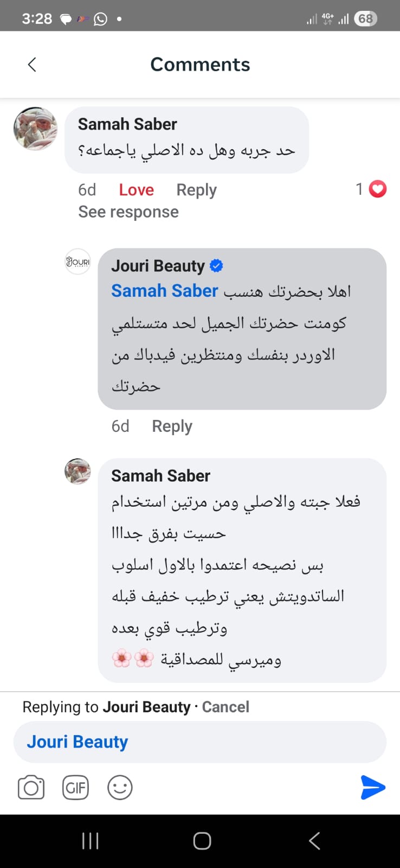Reply to Samah Saber's first comment
The height and width of the screenshot is (868, 400).
pos(196,190)
